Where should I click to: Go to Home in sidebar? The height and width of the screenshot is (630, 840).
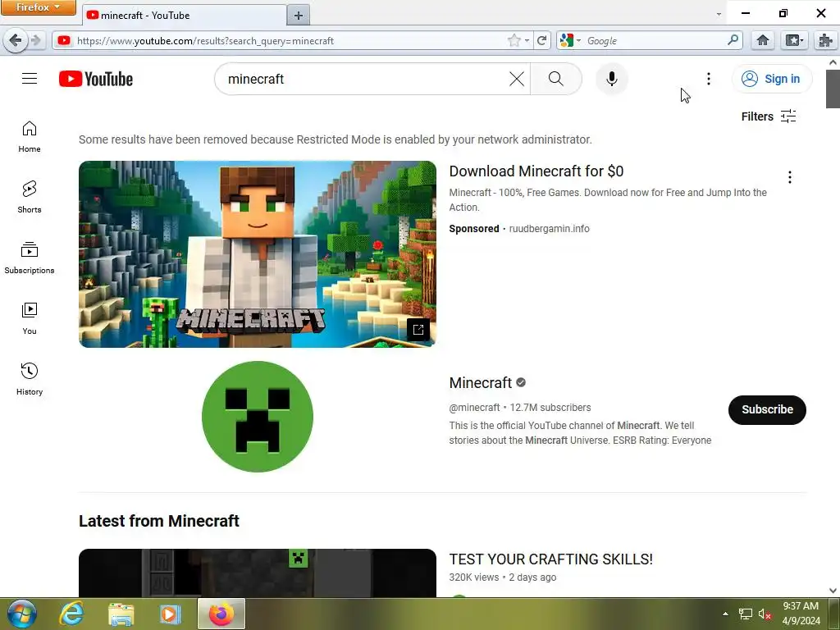click(30, 137)
